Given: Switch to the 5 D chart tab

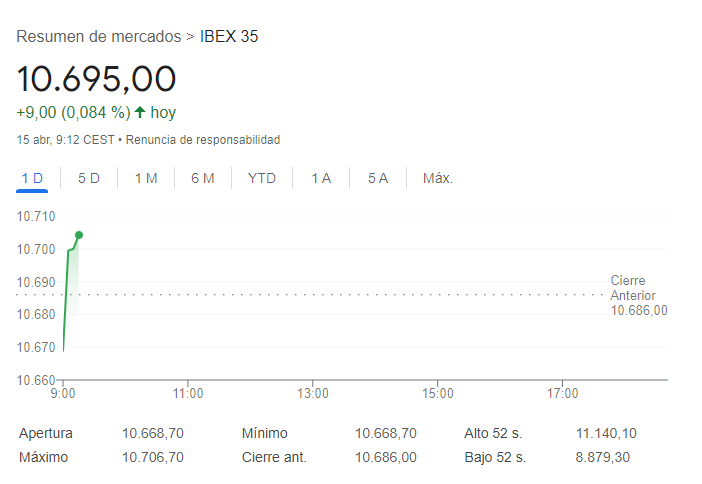Looking at the screenshot, I should [x=89, y=178].
